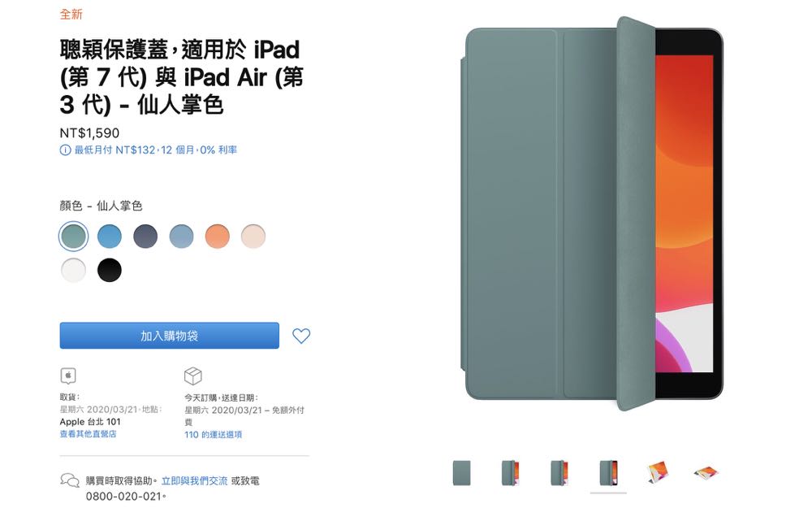
Task: Click the info icon beside monthly payment
Action: pyautogui.click(x=65, y=150)
